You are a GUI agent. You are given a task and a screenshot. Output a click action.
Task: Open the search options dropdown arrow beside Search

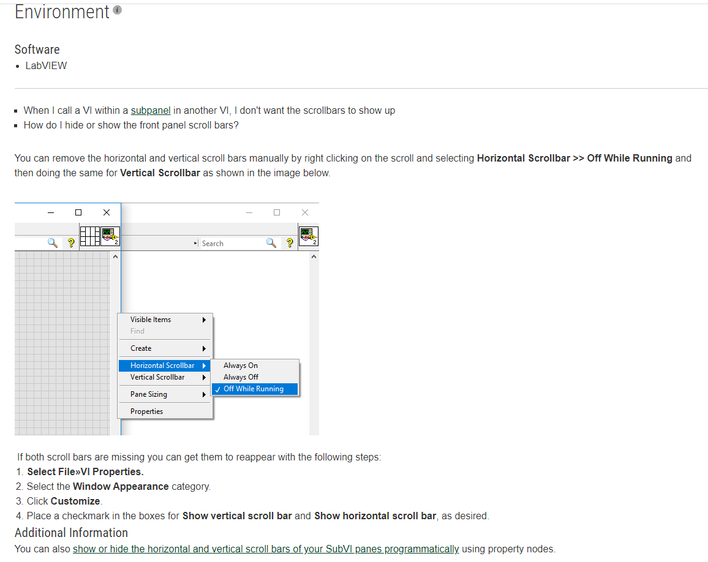196,243
